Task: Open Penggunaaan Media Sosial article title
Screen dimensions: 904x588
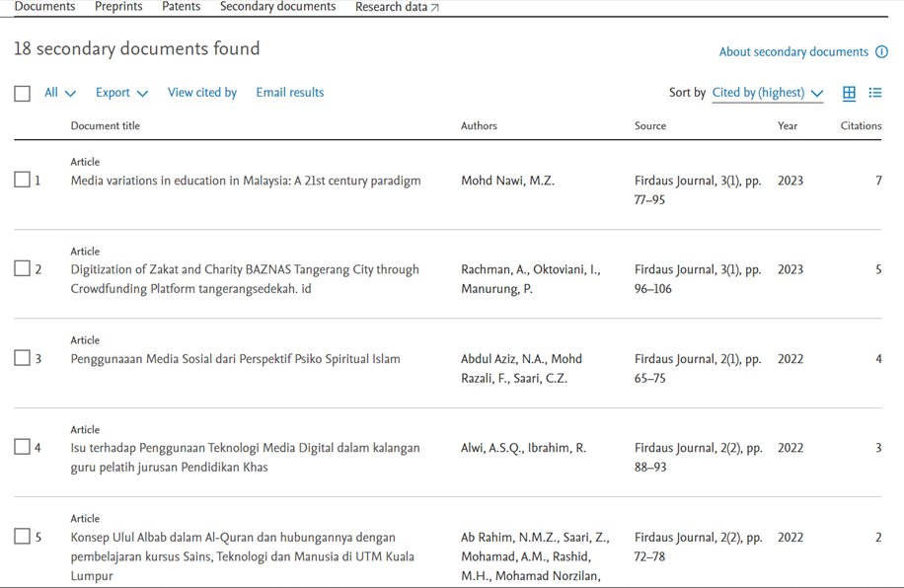Action: [x=235, y=359]
